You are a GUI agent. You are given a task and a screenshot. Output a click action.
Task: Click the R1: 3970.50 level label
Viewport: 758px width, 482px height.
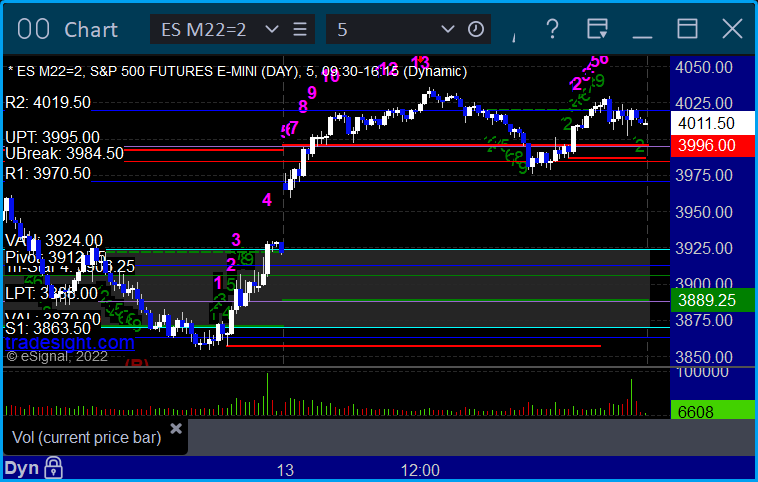(48, 174)
